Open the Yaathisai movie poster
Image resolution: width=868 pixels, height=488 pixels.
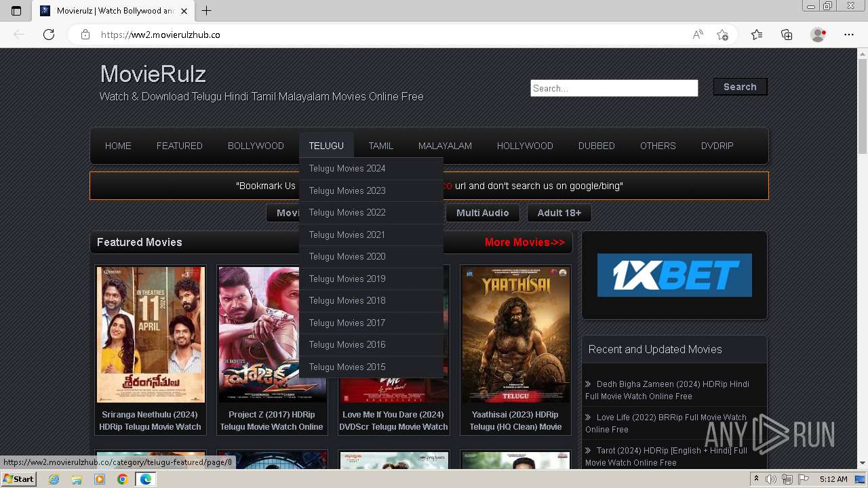(x=516, y=335)
